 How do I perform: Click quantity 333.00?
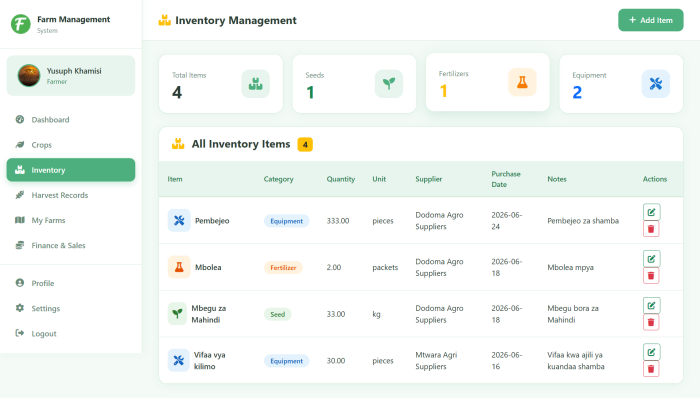[x=338, y=221]
